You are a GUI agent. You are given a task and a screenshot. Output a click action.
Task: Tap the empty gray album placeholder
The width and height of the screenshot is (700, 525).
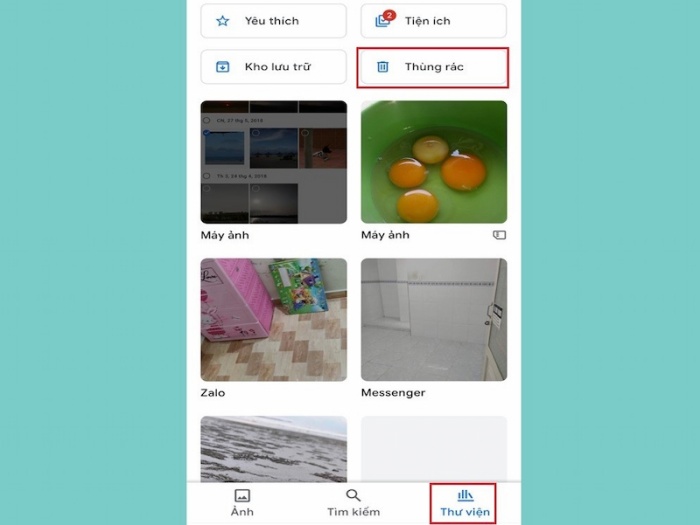[x=434, y=449]
